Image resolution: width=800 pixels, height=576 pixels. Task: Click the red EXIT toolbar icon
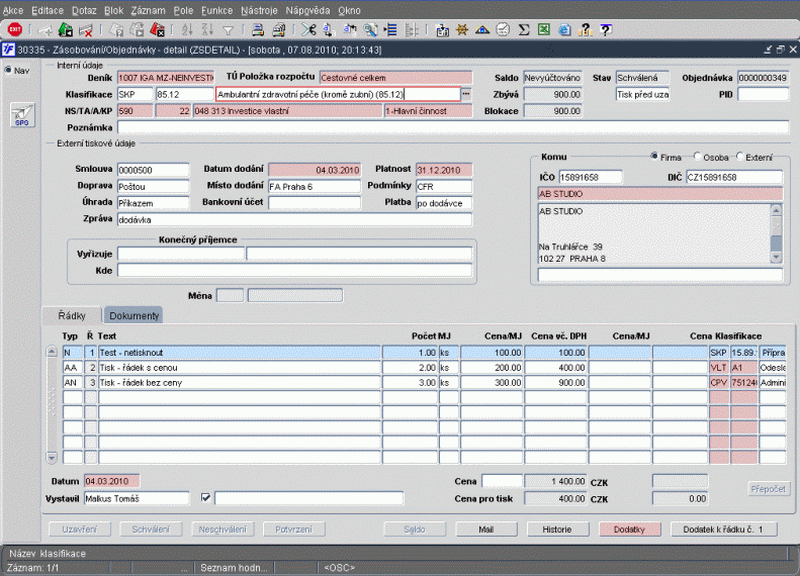click(x=15, y=30)
